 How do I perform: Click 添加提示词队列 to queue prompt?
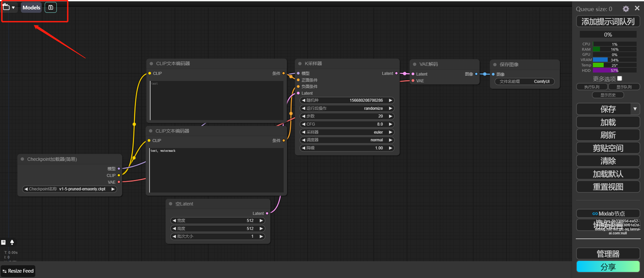[608, 21]
